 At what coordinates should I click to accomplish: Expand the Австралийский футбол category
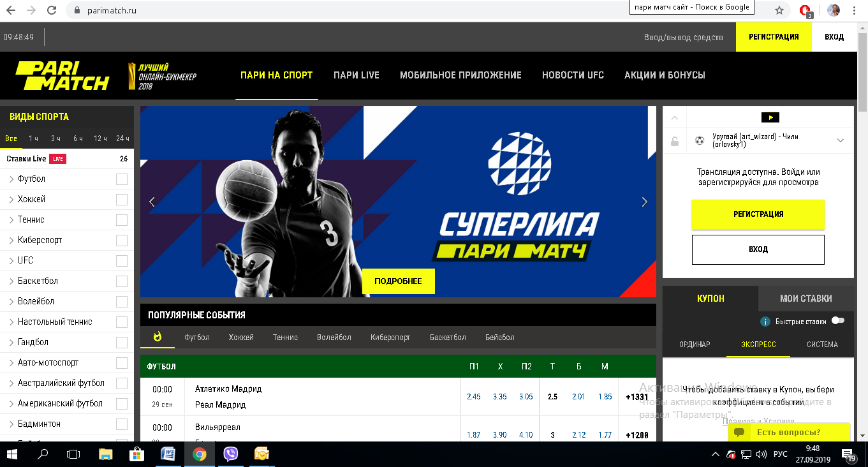pyautogui.click(x=11, y=383)
